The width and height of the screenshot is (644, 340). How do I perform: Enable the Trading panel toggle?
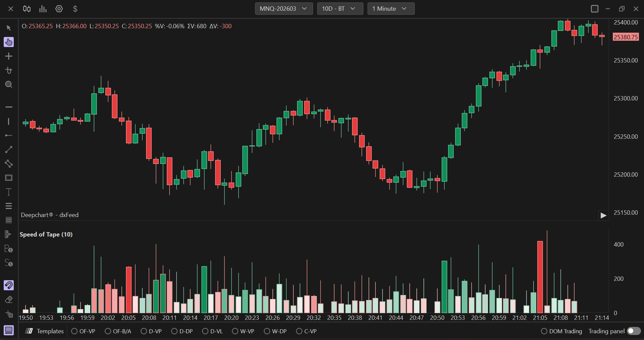(634, 331)
